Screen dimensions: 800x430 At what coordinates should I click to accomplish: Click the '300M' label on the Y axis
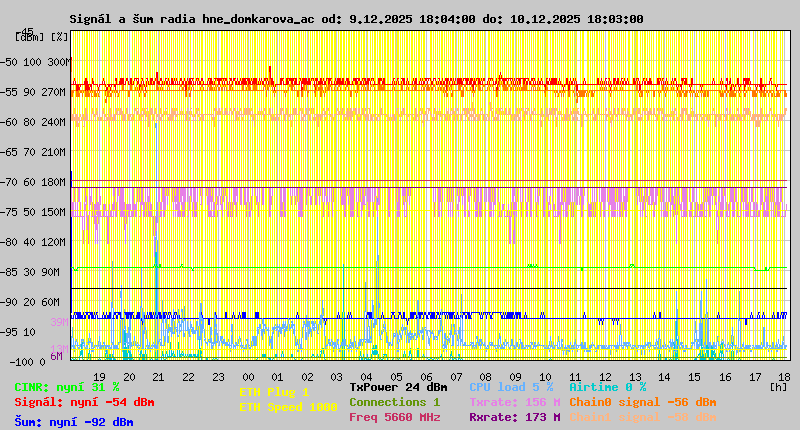(x=60, y=62)
